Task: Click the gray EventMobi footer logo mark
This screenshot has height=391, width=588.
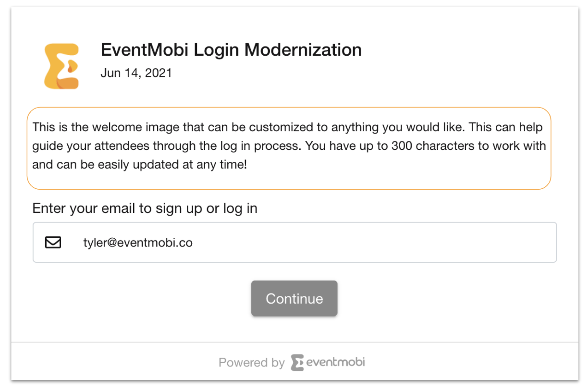Action: (297, 362)
